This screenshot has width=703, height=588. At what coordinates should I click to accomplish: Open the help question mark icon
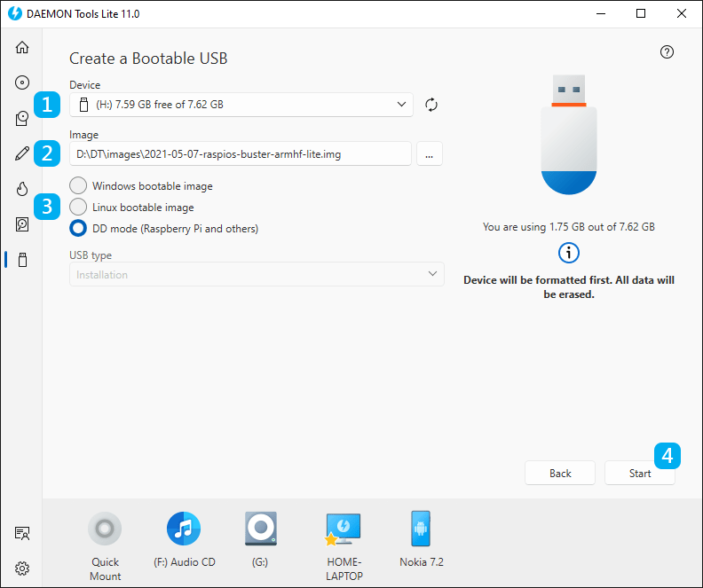[667, 52]
